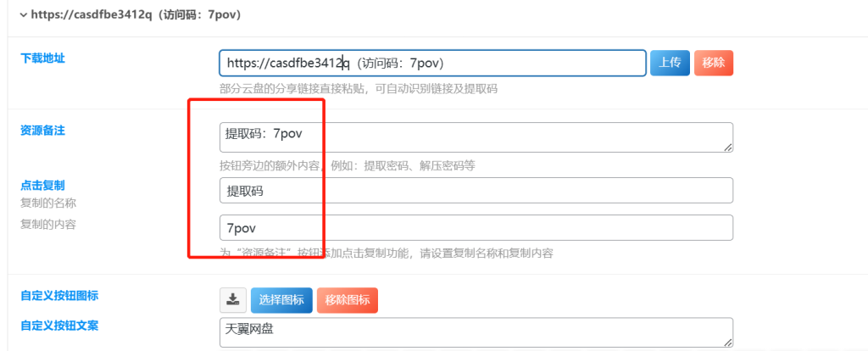Grab the resize handle of 资源备注 textarea
Viewport: 868px width, 351px height.
pyautogui.click(x=728, y=148)
